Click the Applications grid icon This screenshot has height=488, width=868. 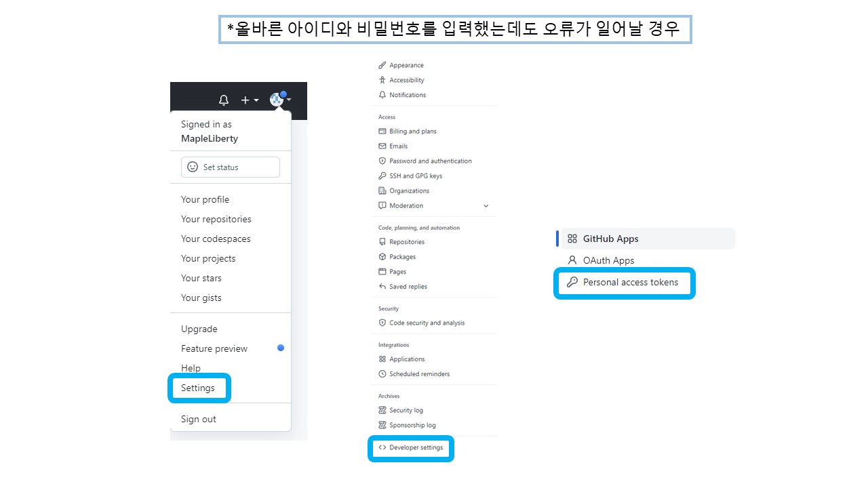pyautogui.click(x=382, y=359)
